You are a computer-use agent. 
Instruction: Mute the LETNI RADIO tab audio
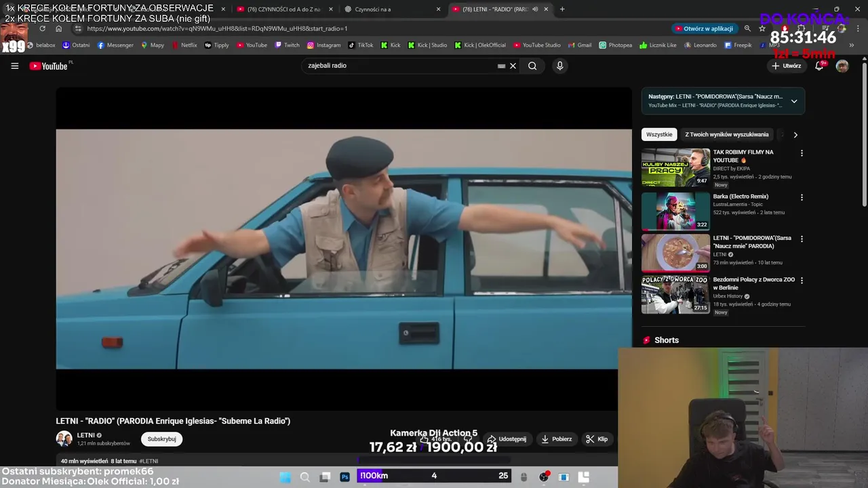click(535, 9)
